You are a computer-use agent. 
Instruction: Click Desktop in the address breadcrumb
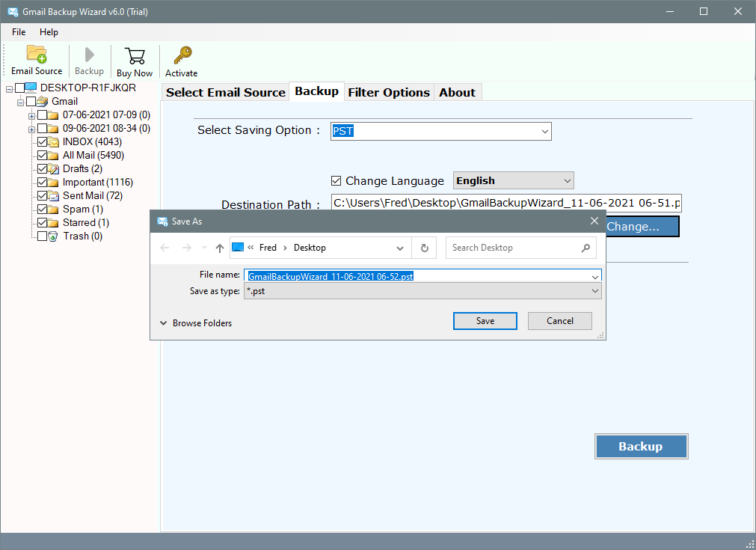click(310, 248)
